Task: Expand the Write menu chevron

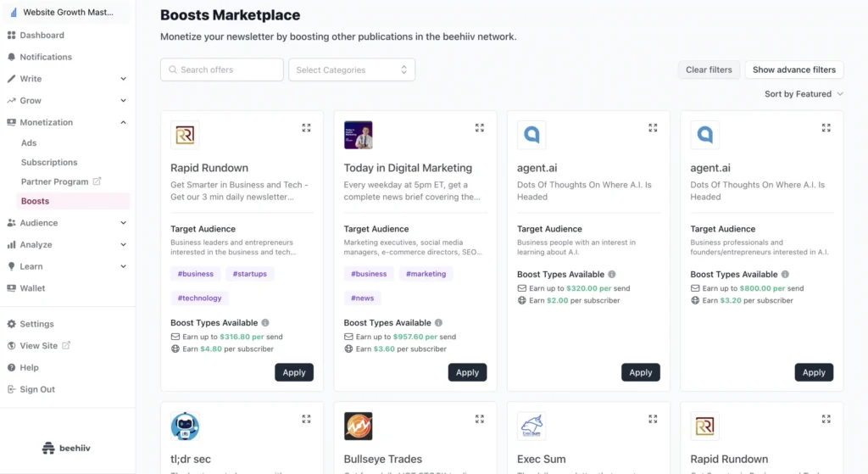Action: (x=123, y=79)
